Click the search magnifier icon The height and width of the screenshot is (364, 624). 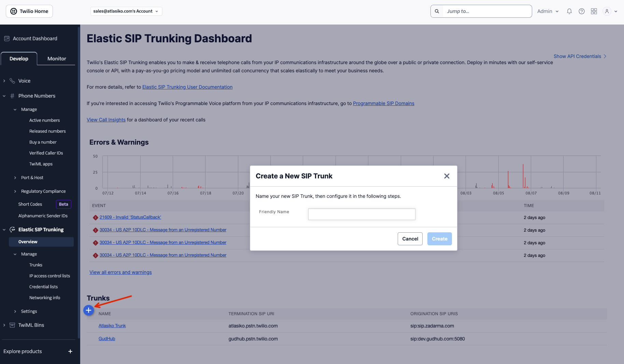[x=437, y=11]
